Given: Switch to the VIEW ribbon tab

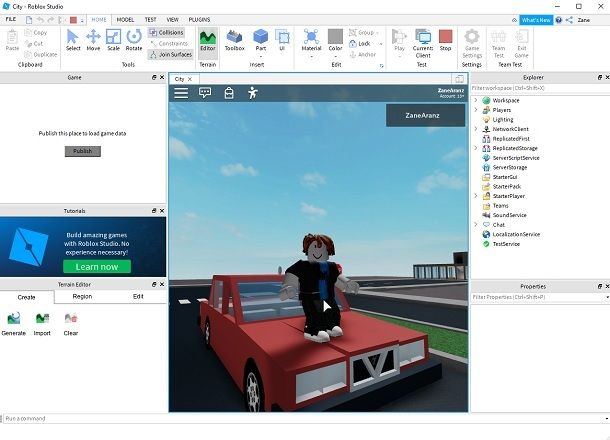Looking at the screenshot, I should click(x=172, y=19).
